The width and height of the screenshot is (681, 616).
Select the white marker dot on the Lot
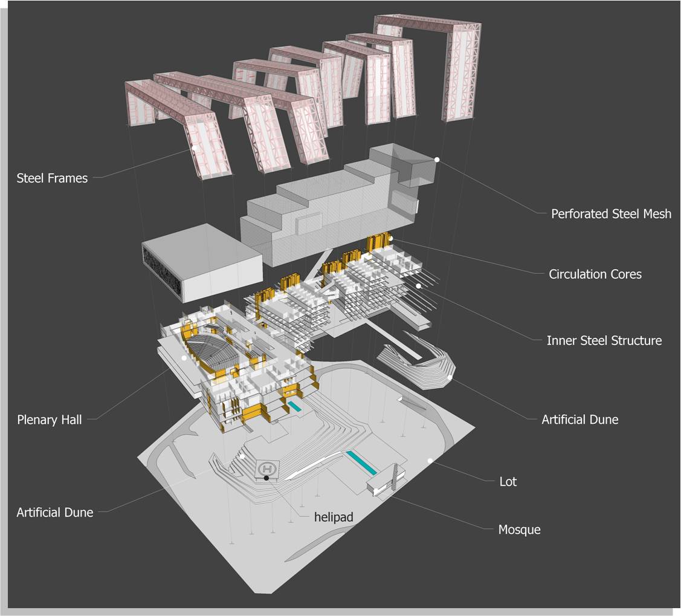(430, 461)
